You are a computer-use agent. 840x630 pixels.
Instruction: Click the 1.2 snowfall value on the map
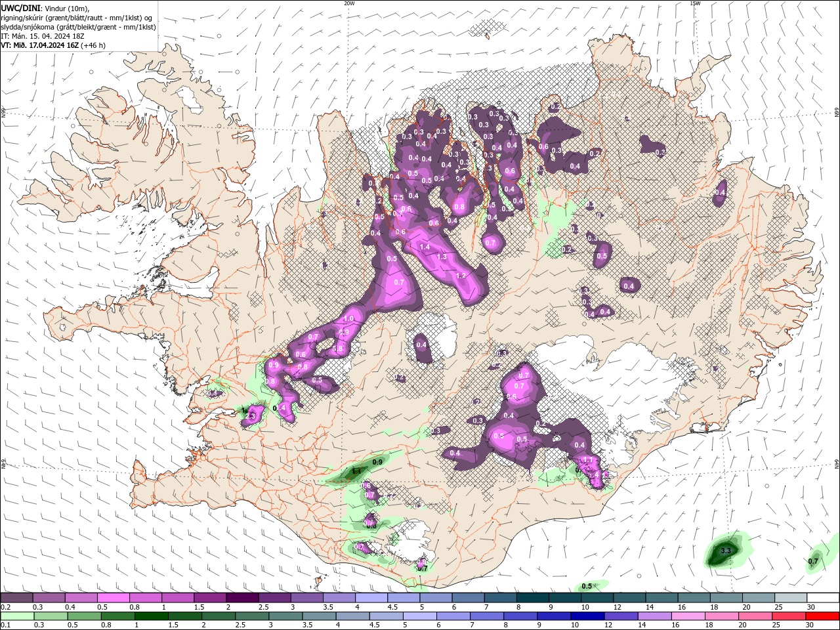(x=461, y=276)
